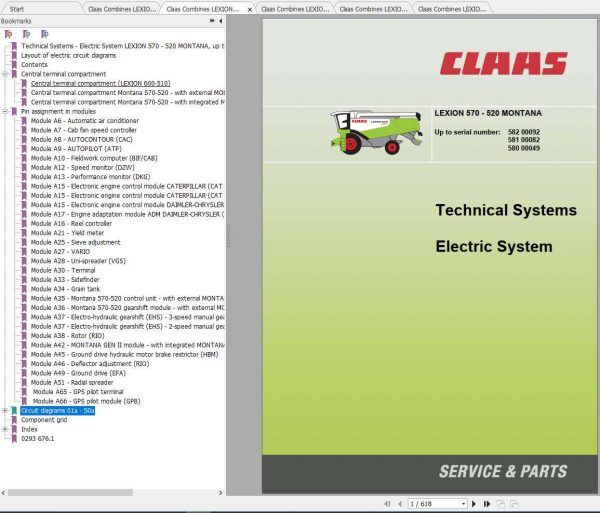Collapse the Bookmarks panel with the left arrow
Screen dimensions: 600x513
220,21
